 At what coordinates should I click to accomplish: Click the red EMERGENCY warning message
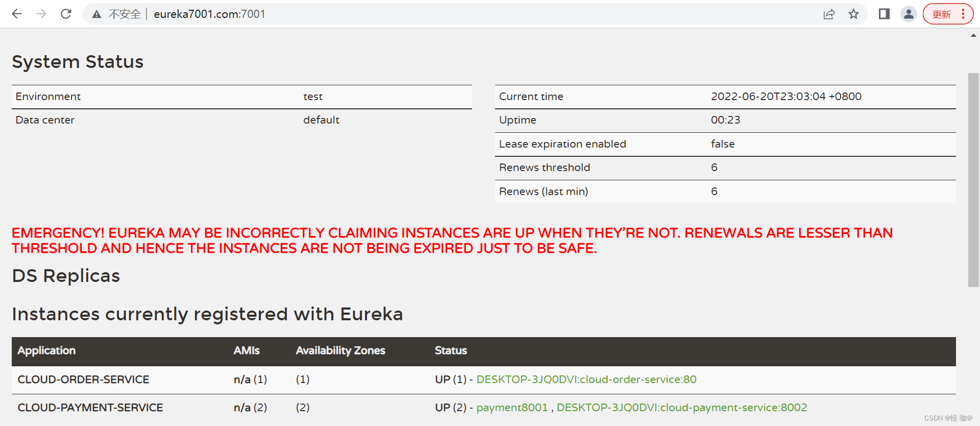(452, 241)
